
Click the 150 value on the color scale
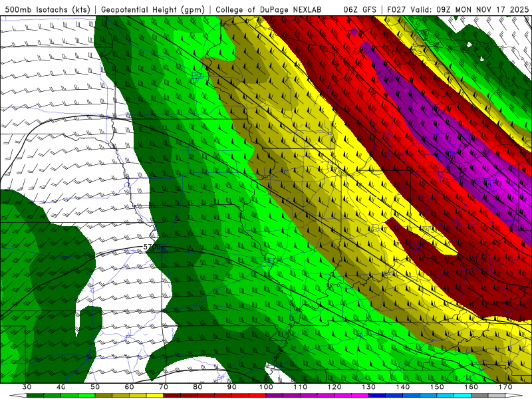[437, 387]
